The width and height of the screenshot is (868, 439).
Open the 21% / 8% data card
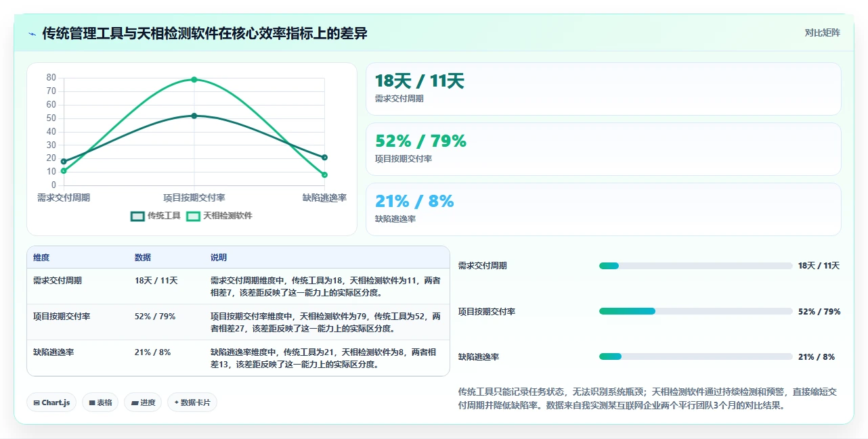coord(603,209)
